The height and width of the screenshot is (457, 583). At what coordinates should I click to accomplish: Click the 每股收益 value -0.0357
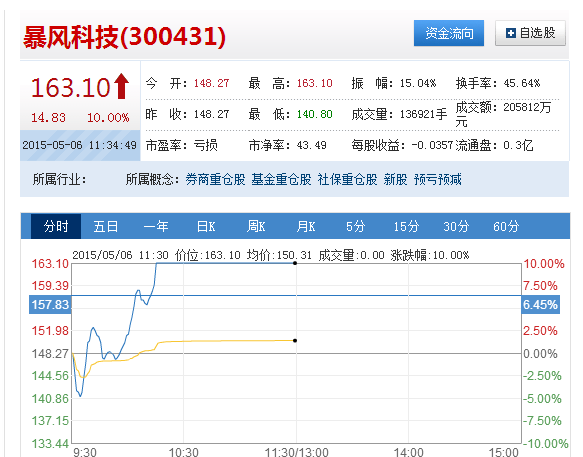(432, 145)
